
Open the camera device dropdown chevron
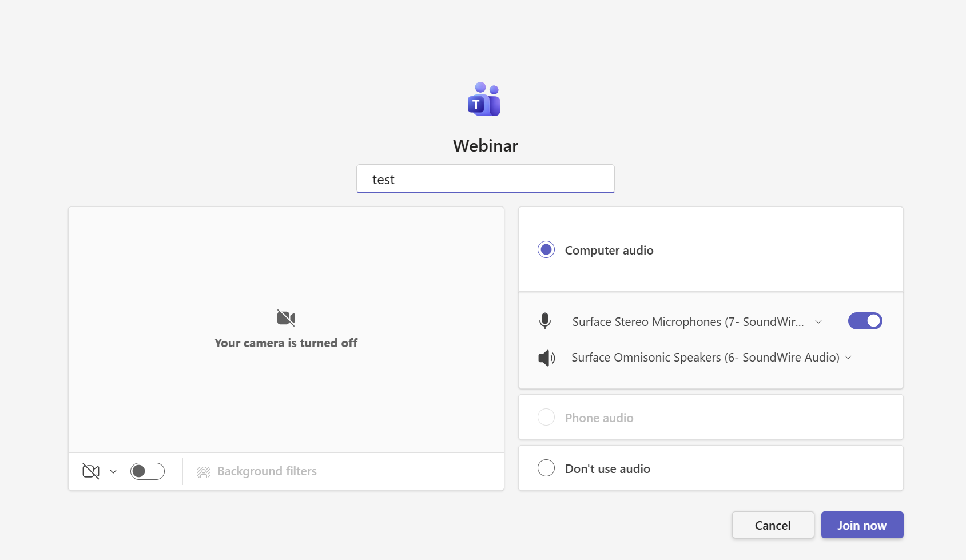(113, 472)
